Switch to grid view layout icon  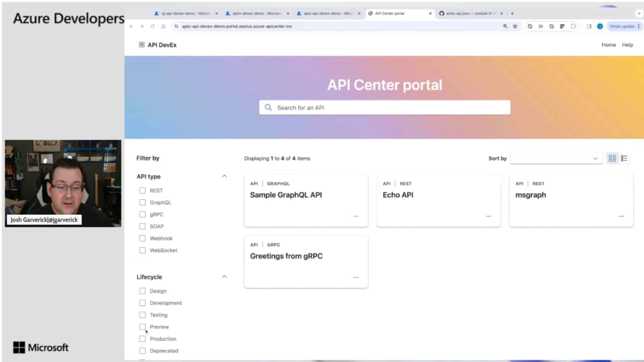pos(612,159)
